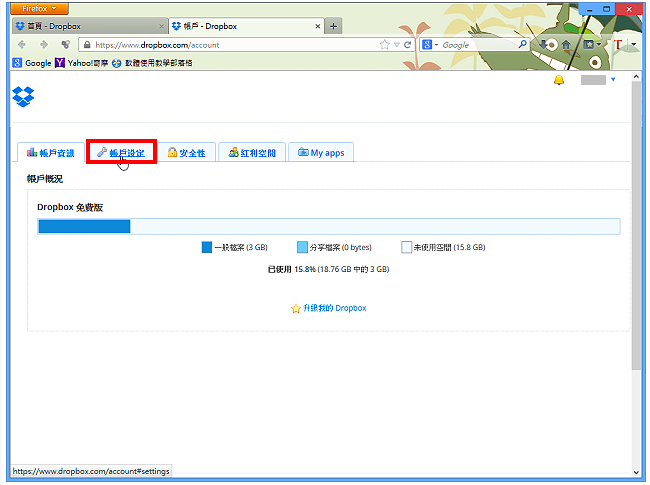The image size is (650, 485).
Task: Bookmark this page with the star icon
Action: [385, 45]
